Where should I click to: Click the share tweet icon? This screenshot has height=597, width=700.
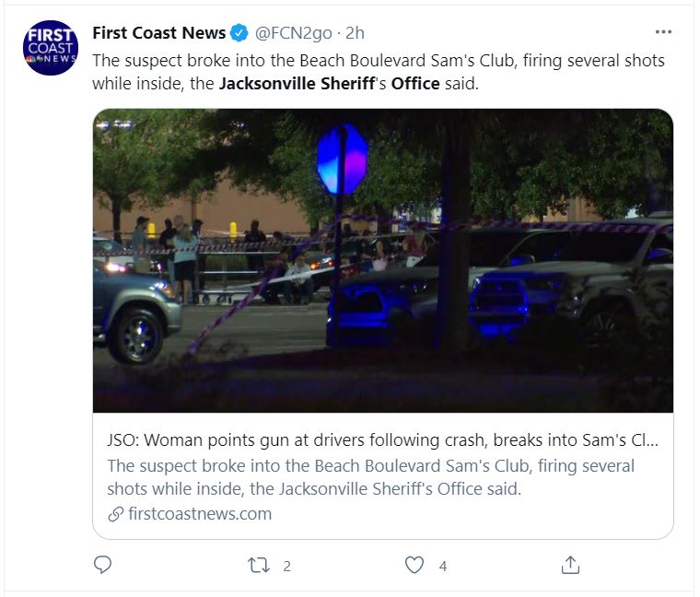[570, 565]
